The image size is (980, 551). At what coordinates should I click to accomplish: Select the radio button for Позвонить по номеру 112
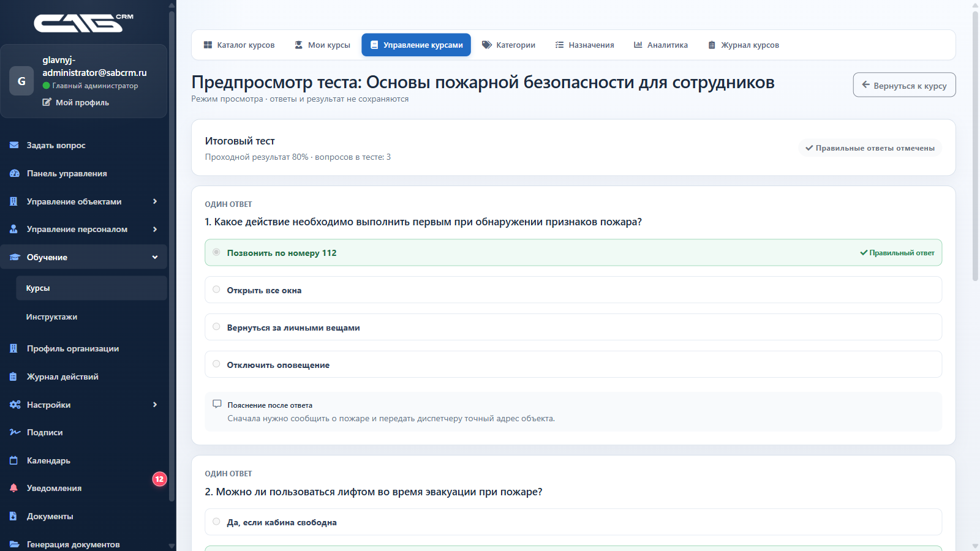click(x=216, y=252)
